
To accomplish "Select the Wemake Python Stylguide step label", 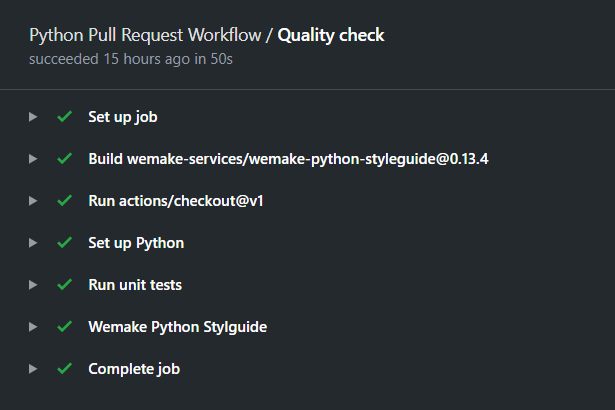I will tap(177, 327).
